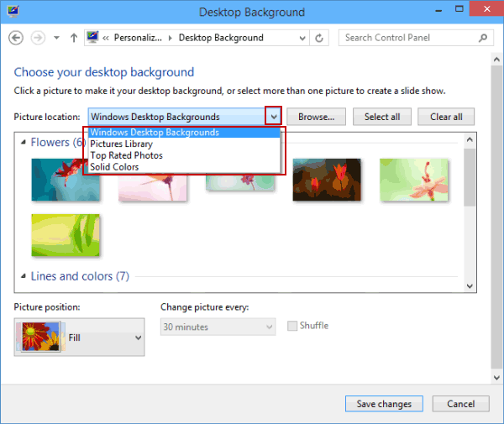The image size is (504, 424).
Task: Choose Pictures Library from the list
Action: (x=184, y=144)
